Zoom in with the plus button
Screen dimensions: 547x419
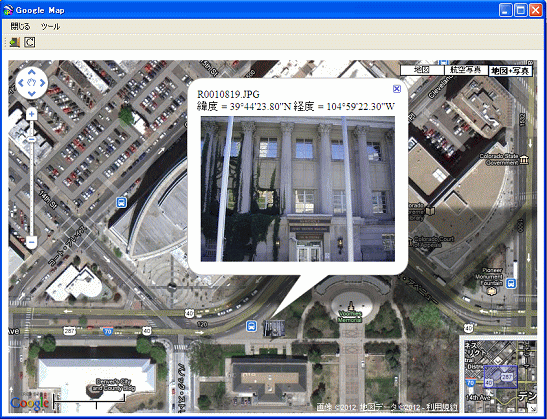[x=31, y=114]
